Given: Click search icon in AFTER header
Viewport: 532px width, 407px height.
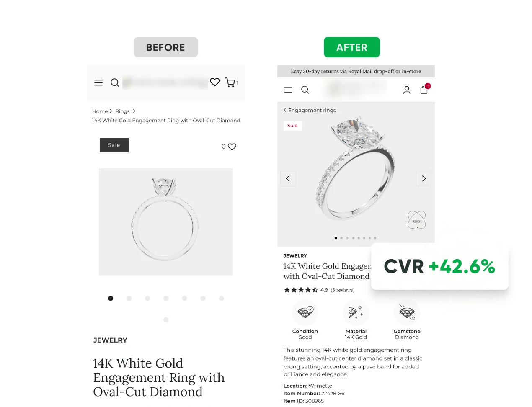Looking at the screenshot, I should pyautogui.click(x=305, y=90).
